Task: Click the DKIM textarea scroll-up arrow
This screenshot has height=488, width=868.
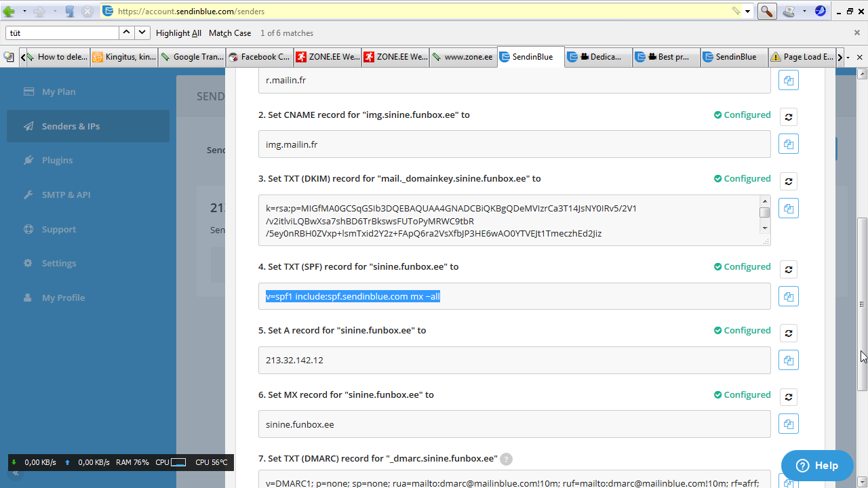Action: pyautogui.click(x=765, y=201)
